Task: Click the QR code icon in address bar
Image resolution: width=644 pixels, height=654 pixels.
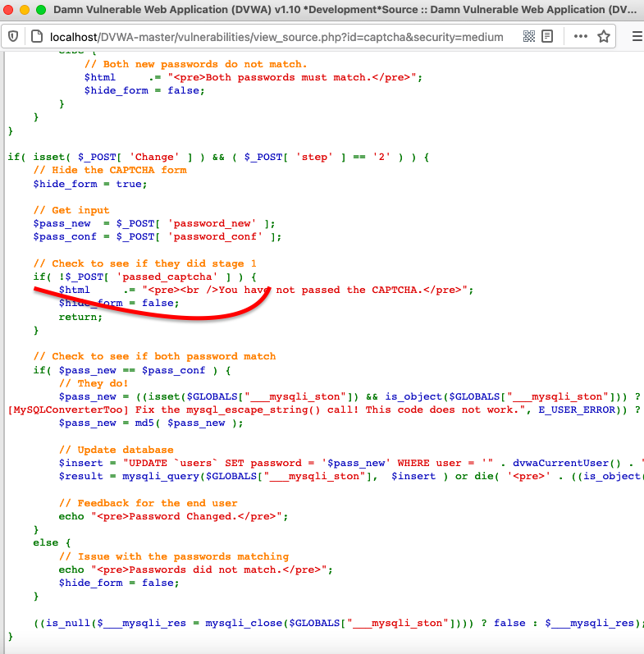Action: pyautogui.click(x=529, y=37)
